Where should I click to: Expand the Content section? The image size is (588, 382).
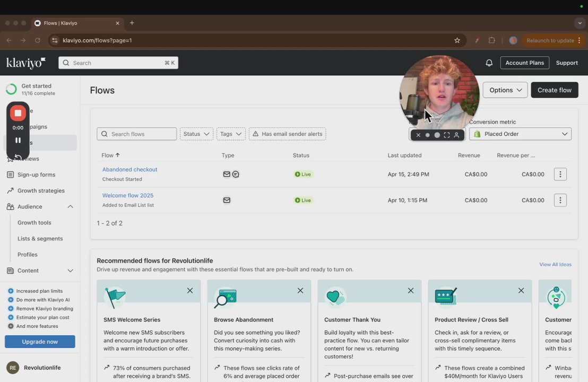(x=70, y=271)
